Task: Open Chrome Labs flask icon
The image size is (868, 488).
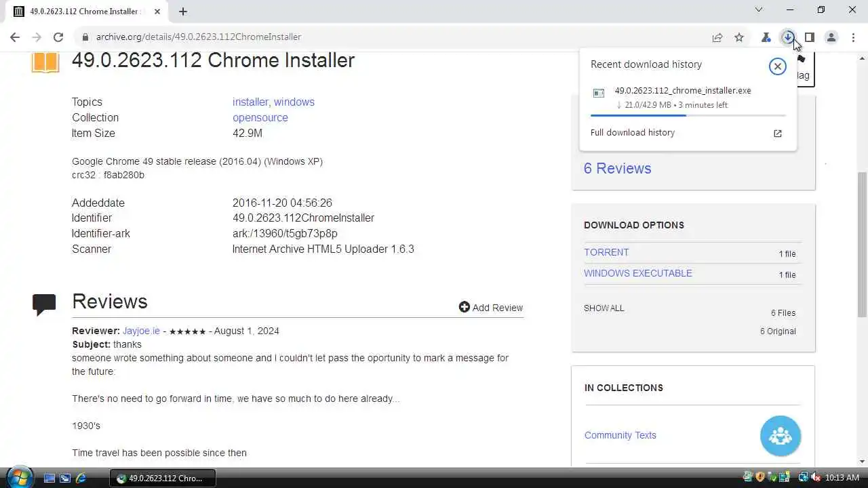Action: pos(766,37)
